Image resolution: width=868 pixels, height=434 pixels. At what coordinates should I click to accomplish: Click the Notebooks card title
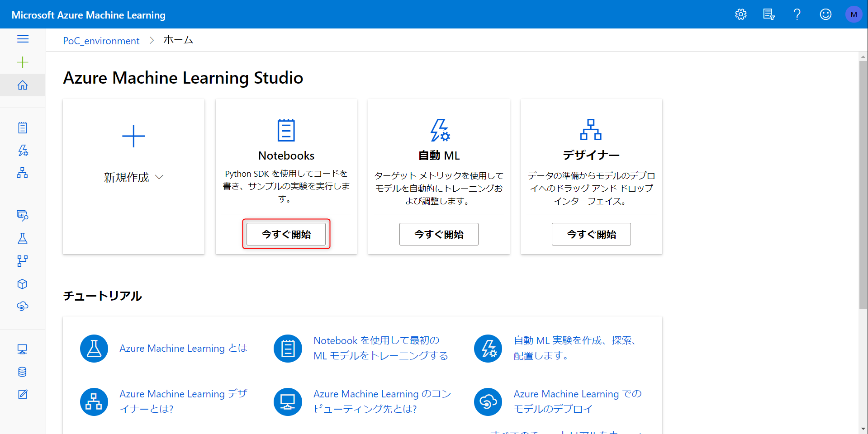tap(286, 156)
